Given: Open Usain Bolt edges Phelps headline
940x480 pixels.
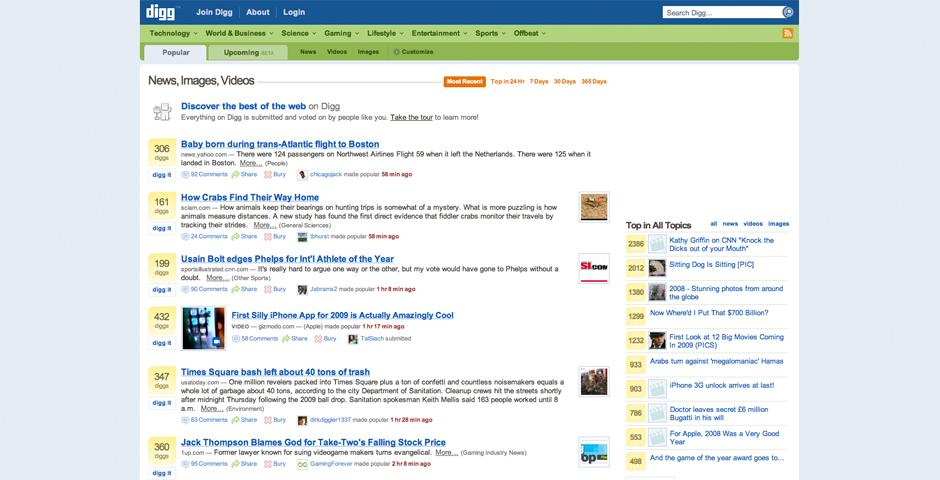Looking at the screenshot, I should click(x=287, y=259).
